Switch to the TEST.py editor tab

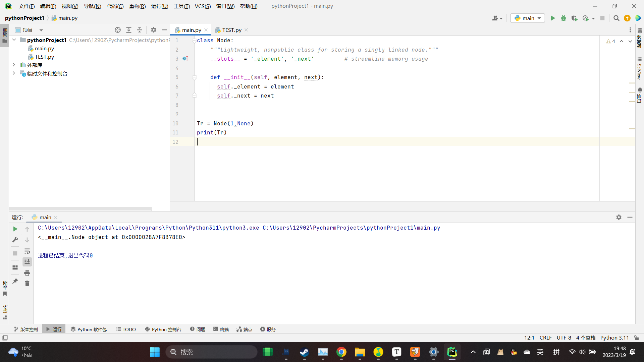click(231, 30)
